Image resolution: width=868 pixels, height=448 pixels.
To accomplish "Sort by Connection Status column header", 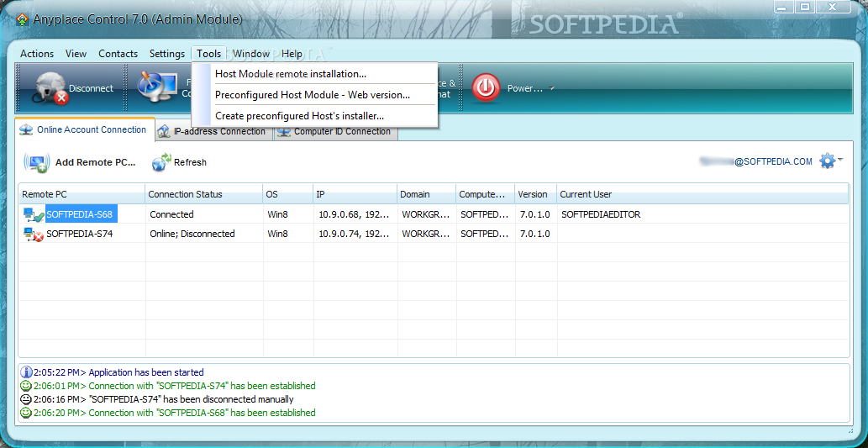I will point(204,194).
